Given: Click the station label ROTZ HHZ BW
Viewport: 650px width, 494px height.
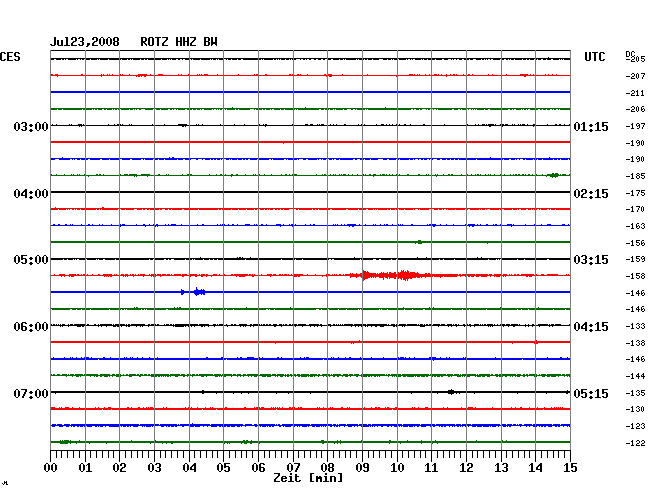Looking at the screenshot, I should point(179,42).
